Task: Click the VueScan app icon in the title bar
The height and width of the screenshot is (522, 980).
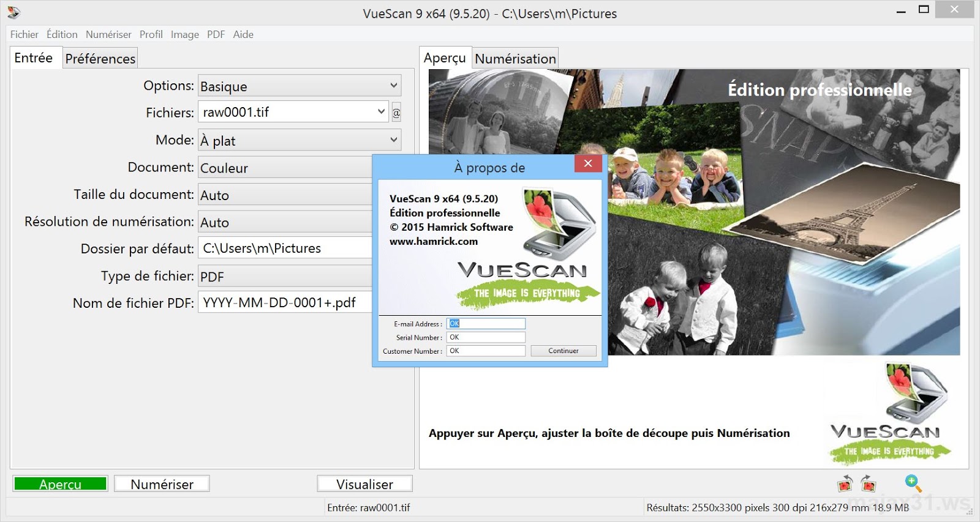Action: coord(13,13)
